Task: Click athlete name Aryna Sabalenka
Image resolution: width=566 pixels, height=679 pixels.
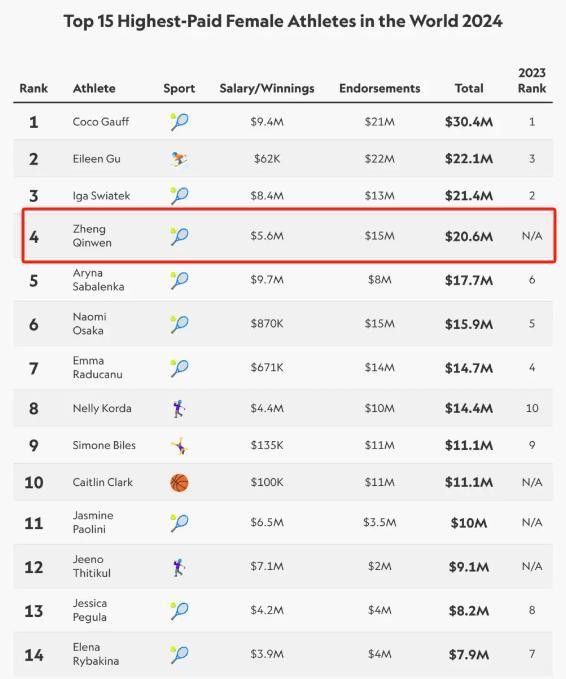Action: pyautogui.click(x=98, y=280)
